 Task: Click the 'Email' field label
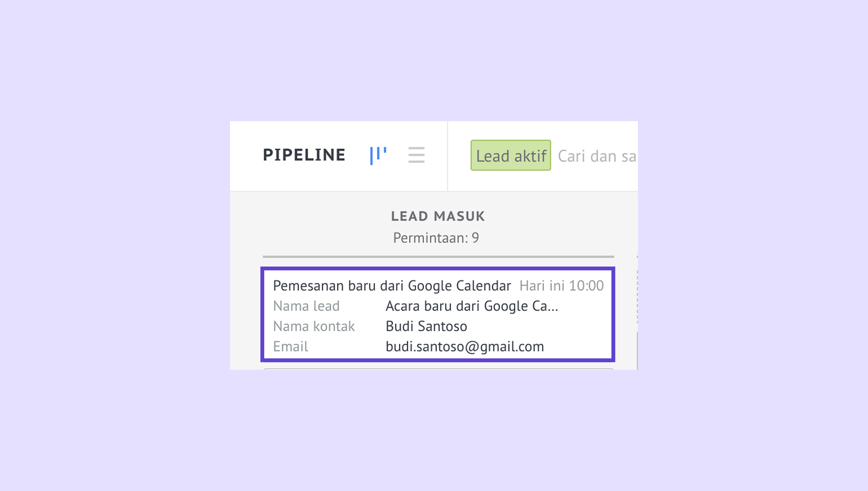click(290, 346)
